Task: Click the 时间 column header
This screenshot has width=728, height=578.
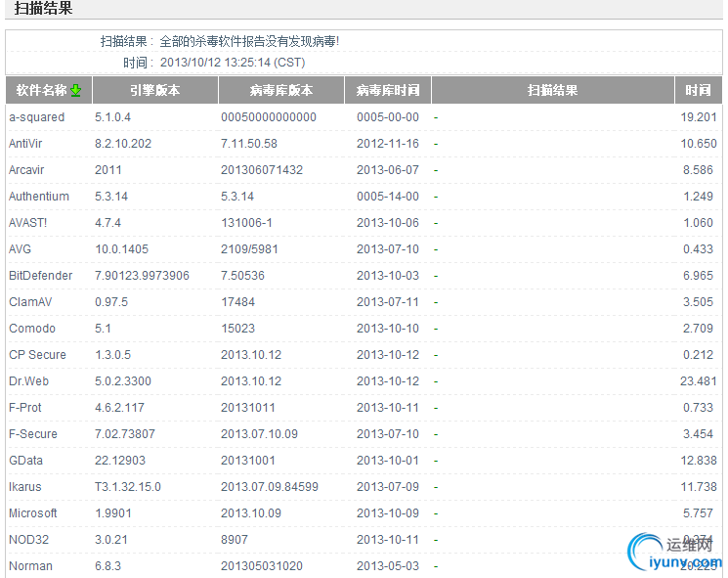Action: click(699, 90)
